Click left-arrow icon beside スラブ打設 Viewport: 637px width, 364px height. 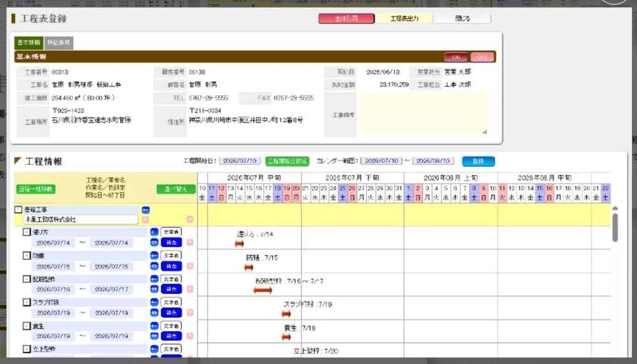tap(154, 302)
